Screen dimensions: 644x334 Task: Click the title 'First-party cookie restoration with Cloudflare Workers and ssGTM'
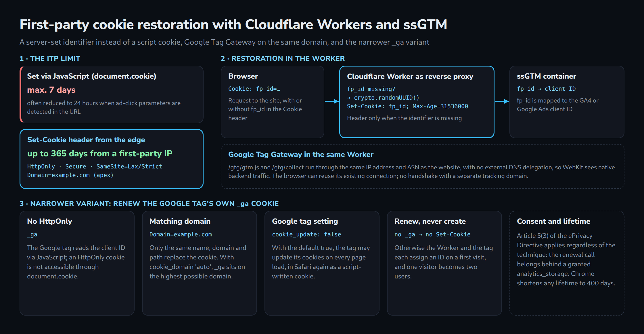click(233, 25)
